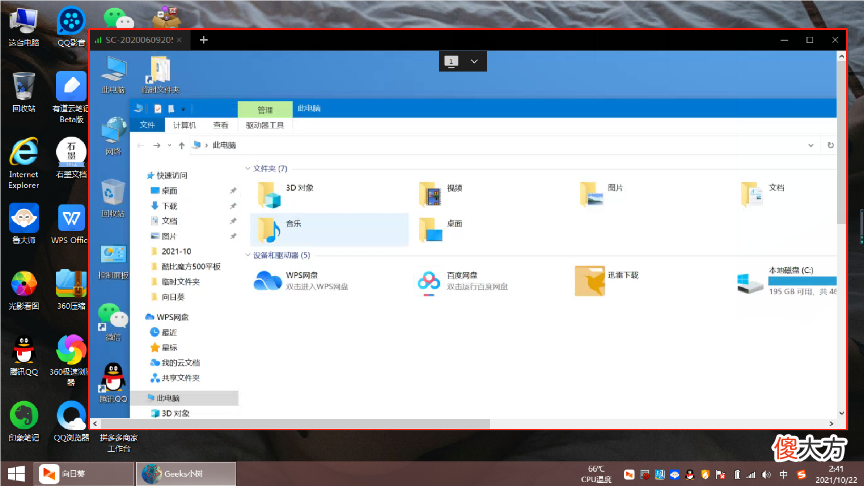Select 控制面板 icon on the remote desktop
Viewport: 864px width, 486px height.
click(114, 262)
